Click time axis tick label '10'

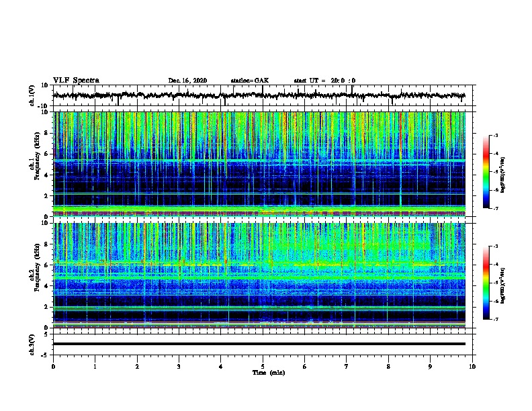(x=472, y=367)
